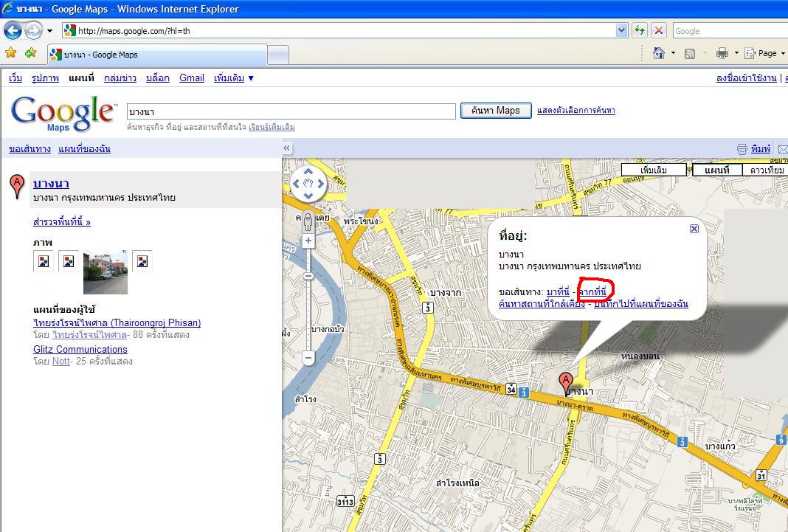Image resolution: width=788 pixels, height=532 pixels.
Task: Go to กลุ่มข่าว in Google's top bar
Action: 120,78
